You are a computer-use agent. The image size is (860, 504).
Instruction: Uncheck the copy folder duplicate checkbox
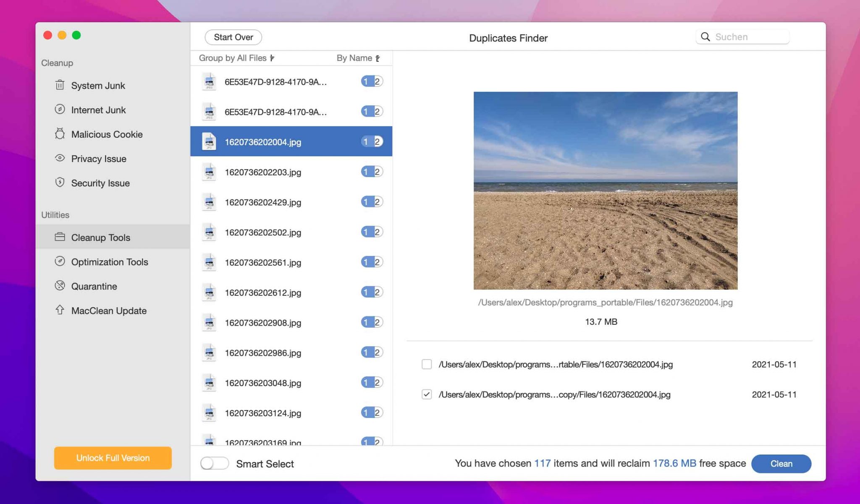coord(427,394)
